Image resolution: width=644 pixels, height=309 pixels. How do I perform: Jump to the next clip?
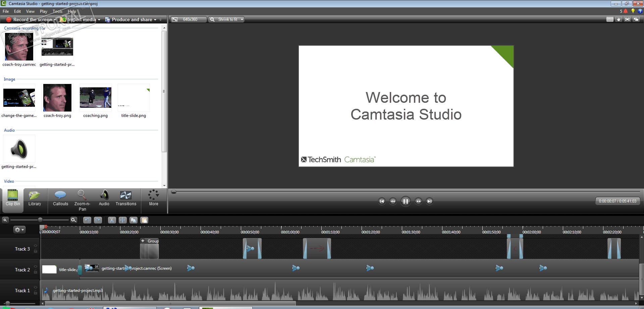point(429,201)
